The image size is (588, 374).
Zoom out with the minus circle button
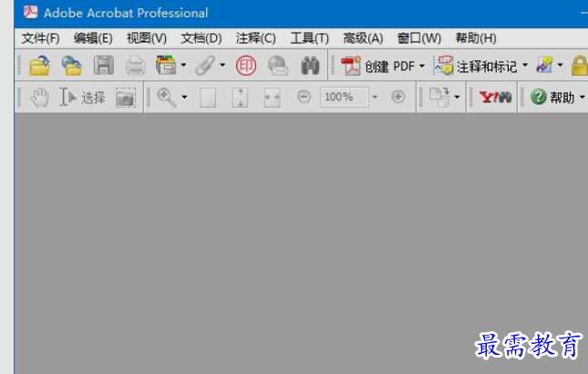pos(304,97)
